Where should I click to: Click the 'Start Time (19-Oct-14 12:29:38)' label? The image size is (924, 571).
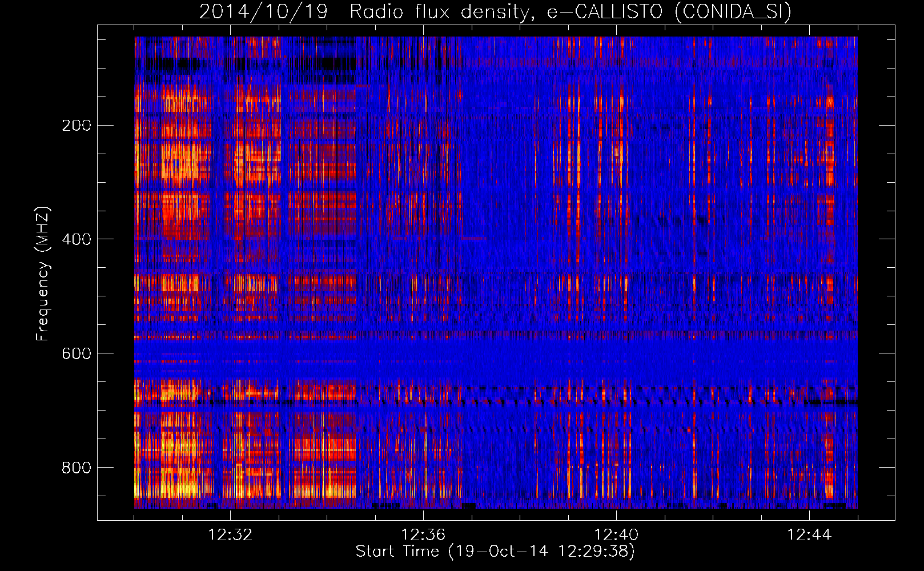pos(495,552)
